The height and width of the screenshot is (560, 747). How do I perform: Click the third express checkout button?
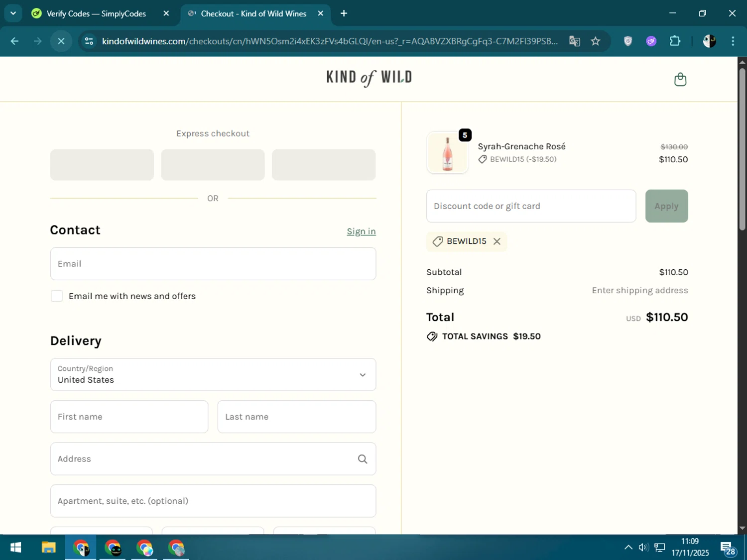(324, 165)
